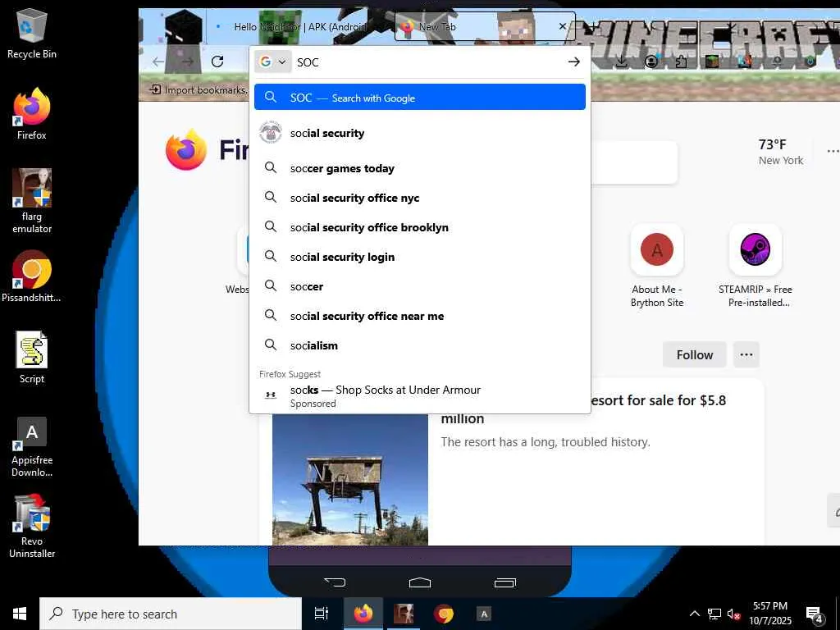Reload the current Firefox page

217,62
